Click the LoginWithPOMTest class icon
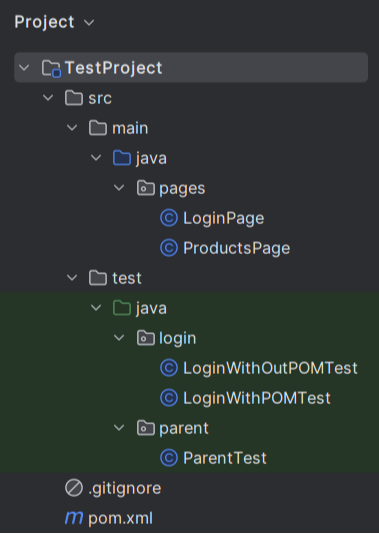The height and width of the screenshot is (534, 379). pyautogui.click(x=169, y=398)
